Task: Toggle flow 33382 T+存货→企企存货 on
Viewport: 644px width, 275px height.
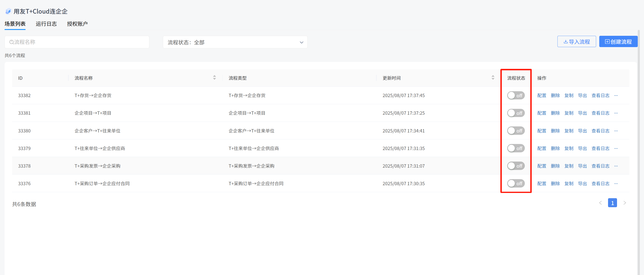Action: [516, 96]
